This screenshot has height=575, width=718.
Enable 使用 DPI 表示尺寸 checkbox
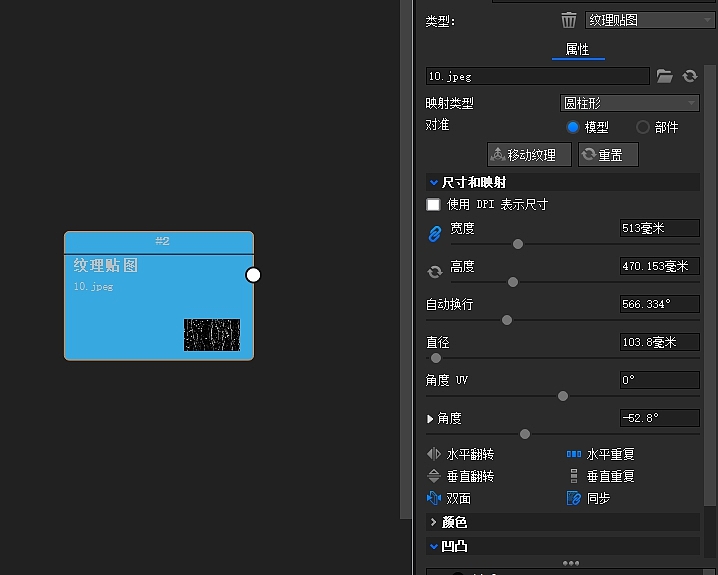[433, 204]
